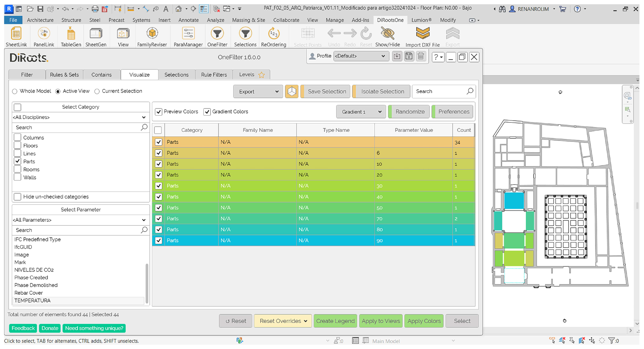This screenshot has width=644, height=349.
Task: Delete profile with trash icon
Action: pyautogui.click(x=421, y=56)
